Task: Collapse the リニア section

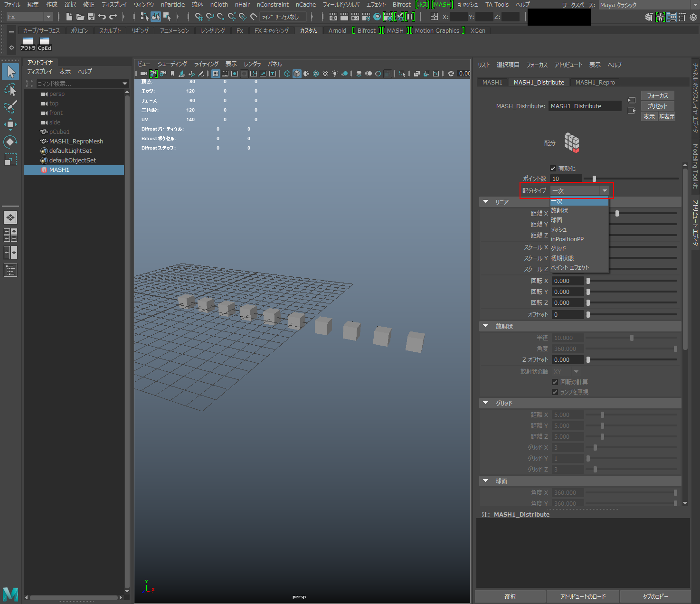Action: tap(485, 202)
